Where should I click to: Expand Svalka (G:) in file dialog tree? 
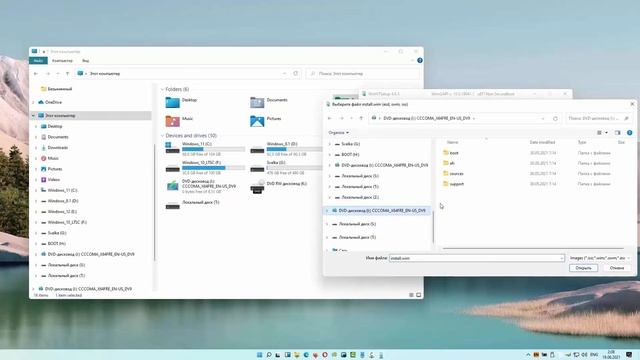329,144
